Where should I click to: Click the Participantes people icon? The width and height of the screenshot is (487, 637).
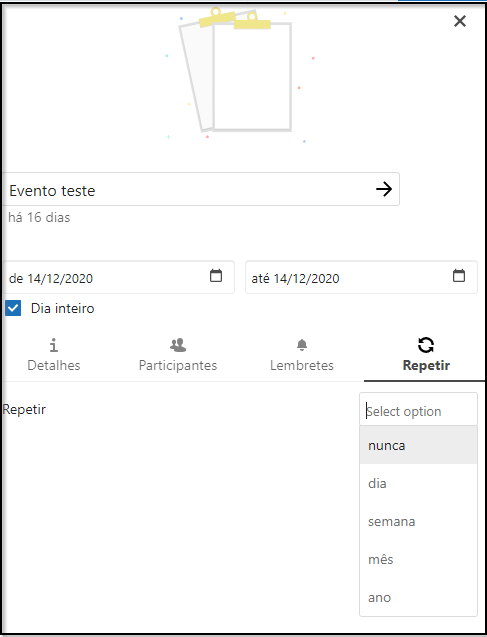(x=178, y=345)
